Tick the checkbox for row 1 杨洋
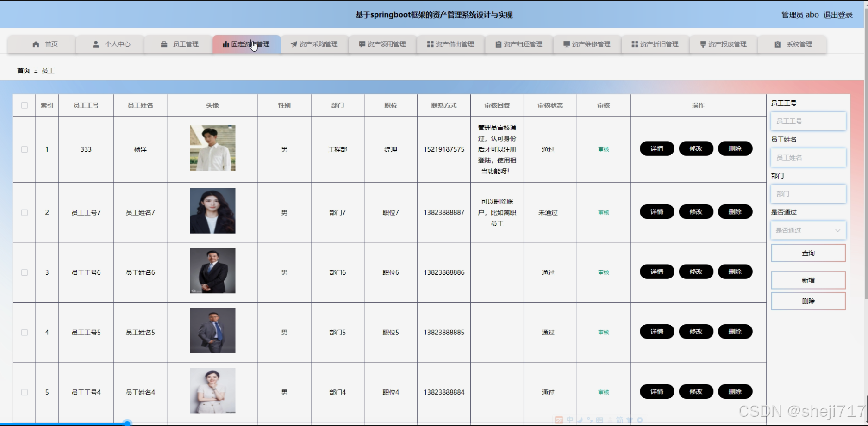868x426 pixels. [25, 149]
